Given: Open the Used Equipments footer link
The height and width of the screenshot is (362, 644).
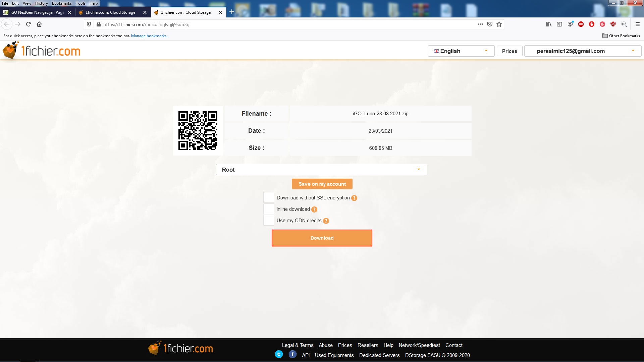Looking at the screenshot, I should pyautogui.click(x=334, y=355).
